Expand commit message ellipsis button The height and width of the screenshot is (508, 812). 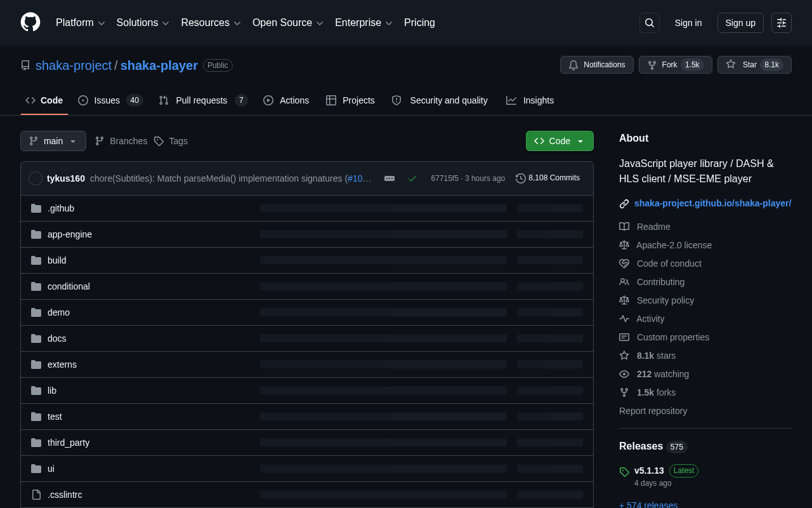pyautogui.click(x=390, y=178)
